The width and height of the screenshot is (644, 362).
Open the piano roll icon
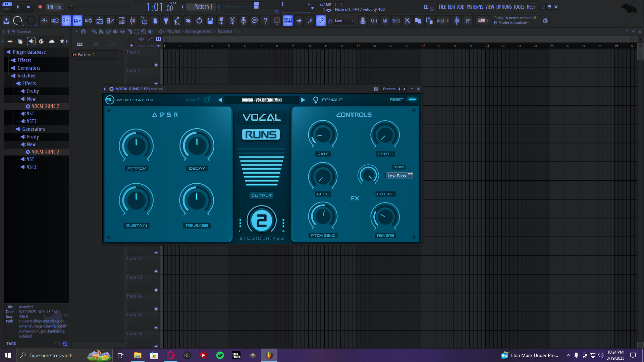tap(111, 21)
